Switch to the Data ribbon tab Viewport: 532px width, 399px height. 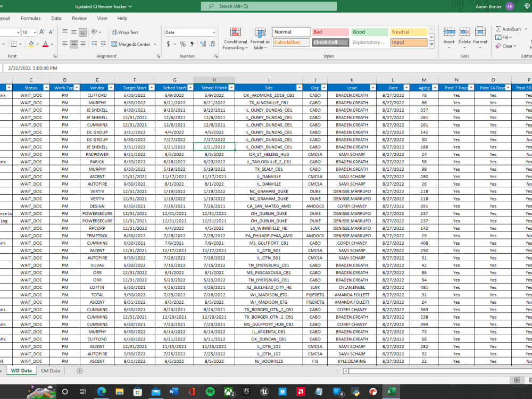(x=56, y=18)
